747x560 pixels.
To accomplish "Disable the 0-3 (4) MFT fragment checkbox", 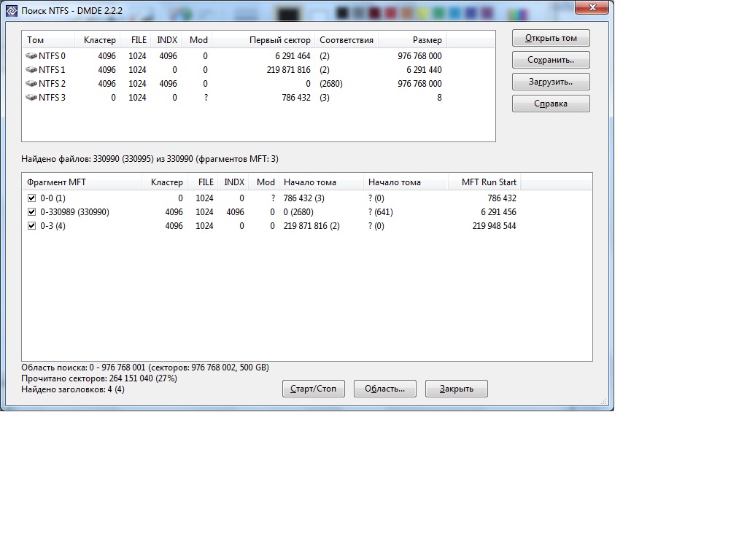I will click(x=31, y=226).
